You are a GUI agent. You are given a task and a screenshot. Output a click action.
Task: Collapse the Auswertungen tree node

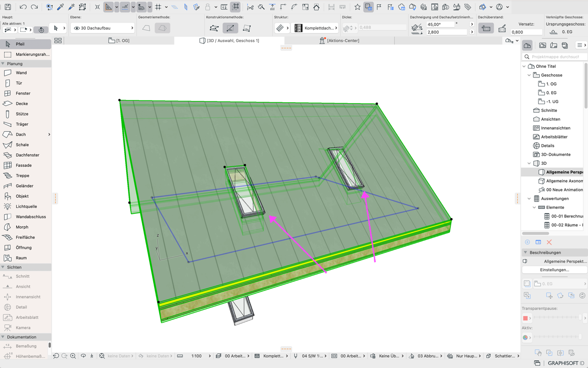pos(529,199)
